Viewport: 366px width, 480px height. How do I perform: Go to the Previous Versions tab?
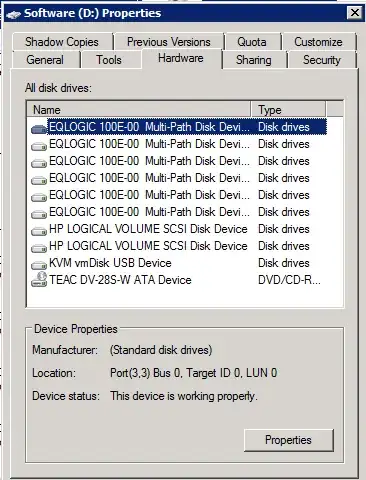[169, 42]
